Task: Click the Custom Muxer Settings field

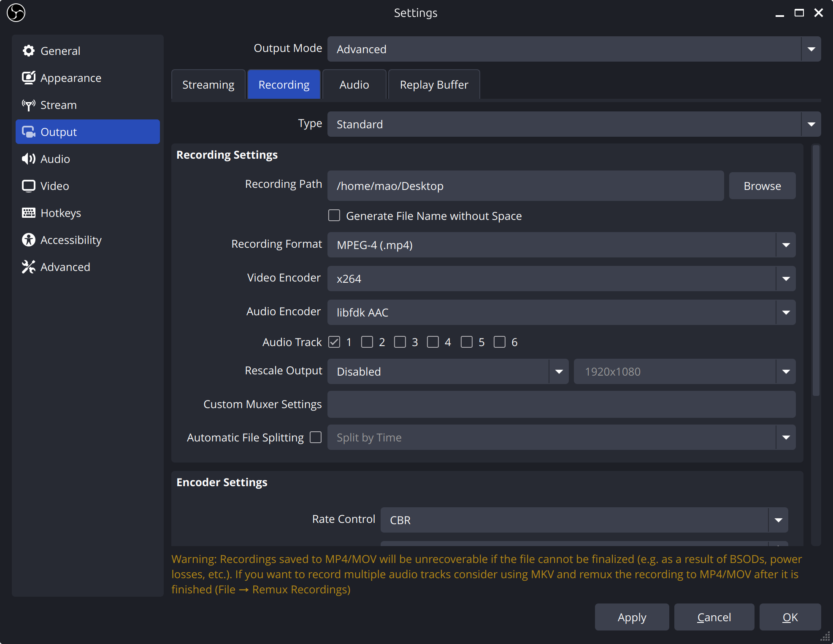Action: point(561,404)
